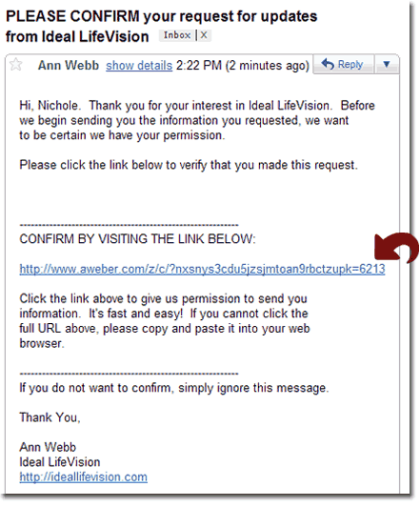Click the Reply button
420x507 pixels.
tap(343, 65)
